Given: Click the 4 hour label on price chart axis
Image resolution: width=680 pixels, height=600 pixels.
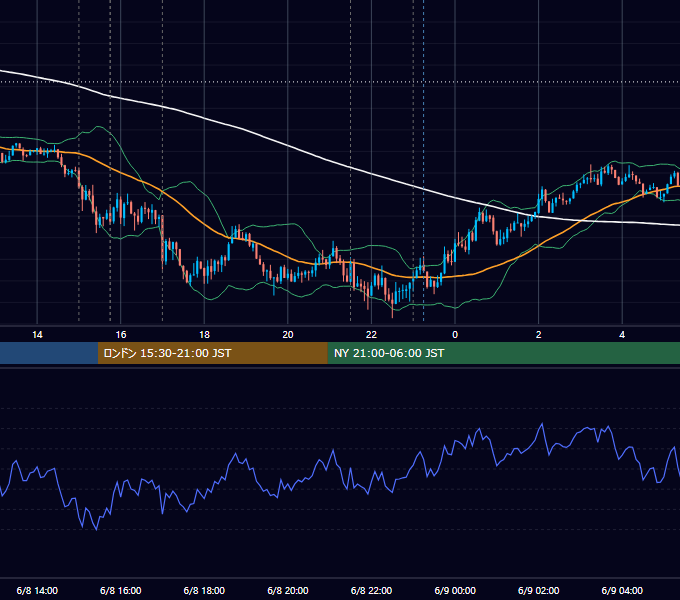Looking at the screenshot, I should (x=622, y=335).
